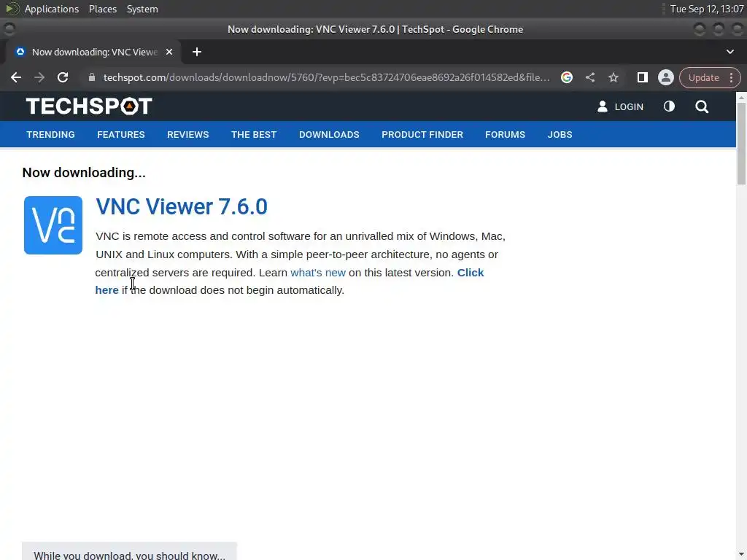Open Google icon in address bar
Image resolution: width=747 pixels, height=560 pixels.
566,77
